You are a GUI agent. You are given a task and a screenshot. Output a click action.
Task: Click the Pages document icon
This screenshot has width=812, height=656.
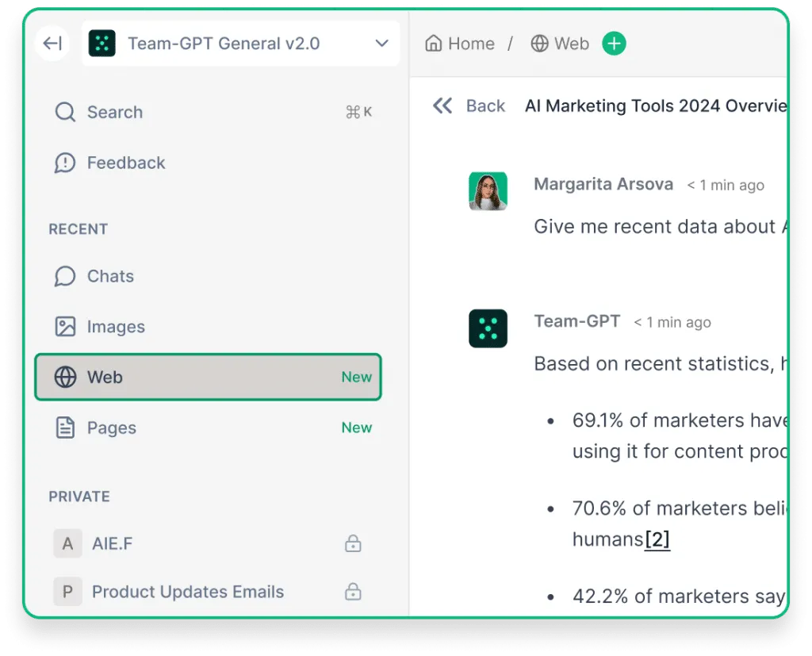[x=65, y=428]
